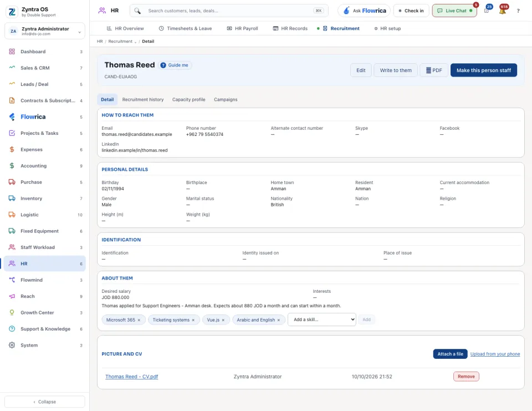Remove the Thomas Reed CV file

466,377
